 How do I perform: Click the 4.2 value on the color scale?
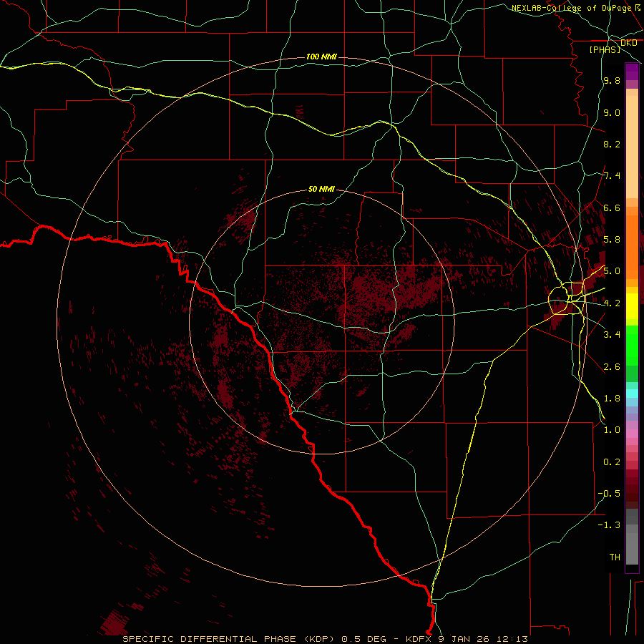pos(612,303)
